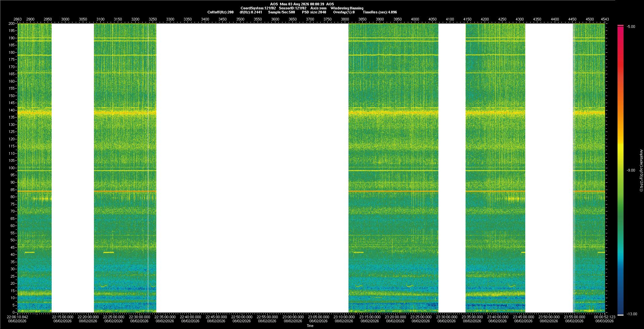The image size is (644, 329).
Task: Click the 23:30:00.000 time label
Action: click(447, 317)
